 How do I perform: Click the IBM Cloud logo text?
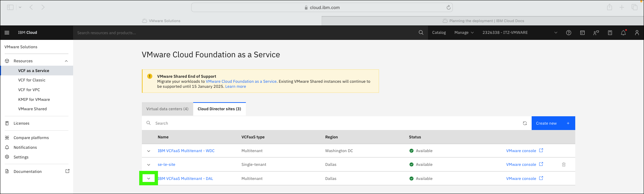point(28,33)
